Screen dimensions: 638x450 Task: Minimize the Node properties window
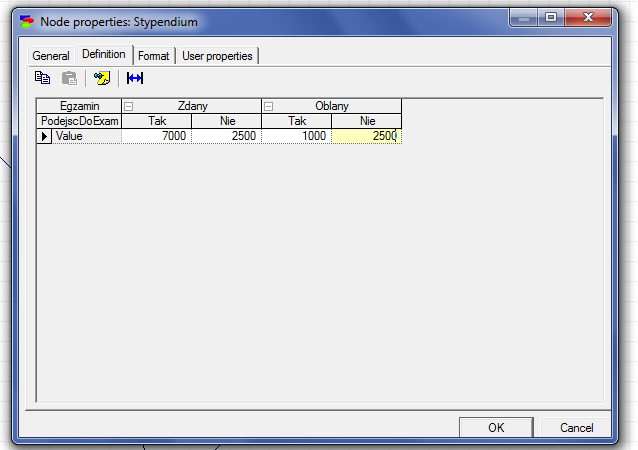coord(523,17)
